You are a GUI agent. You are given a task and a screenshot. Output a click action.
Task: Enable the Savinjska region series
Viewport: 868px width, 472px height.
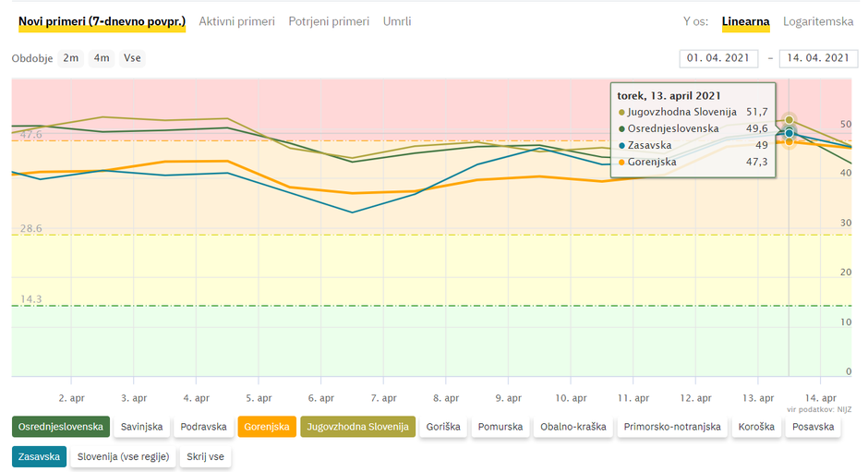pyautogui.click(x=142, y=427)
